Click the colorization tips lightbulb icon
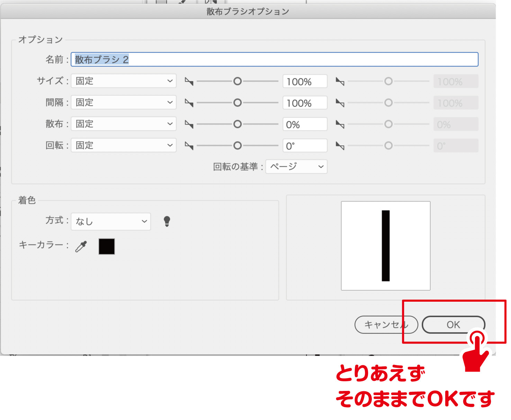The width and height of the screenshot is (511, 420). pyautogui.click(x=167, y=221)
